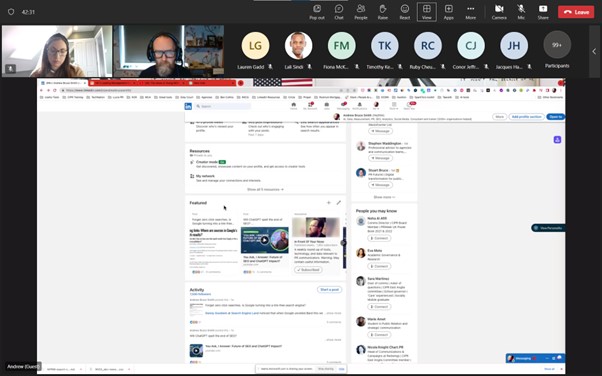The image size is (602, 376).
Task: Pop out the shared content
Action: tap(317, 12)
